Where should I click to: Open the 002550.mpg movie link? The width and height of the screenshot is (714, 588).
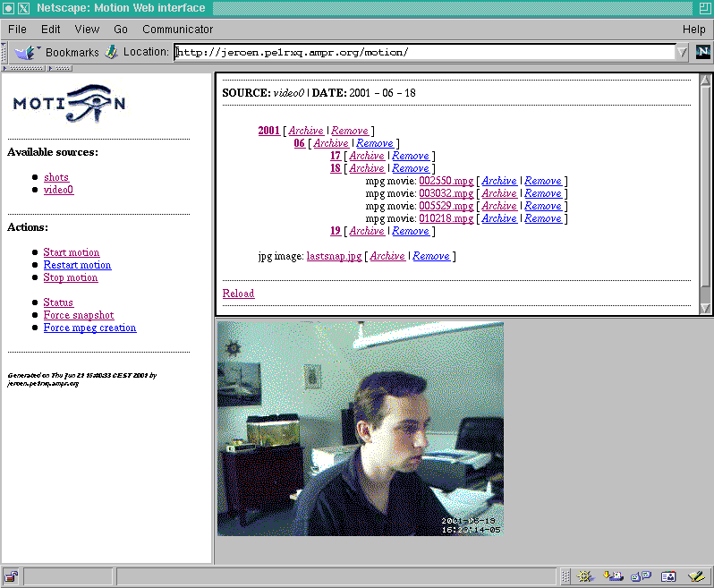click(446, 181)
